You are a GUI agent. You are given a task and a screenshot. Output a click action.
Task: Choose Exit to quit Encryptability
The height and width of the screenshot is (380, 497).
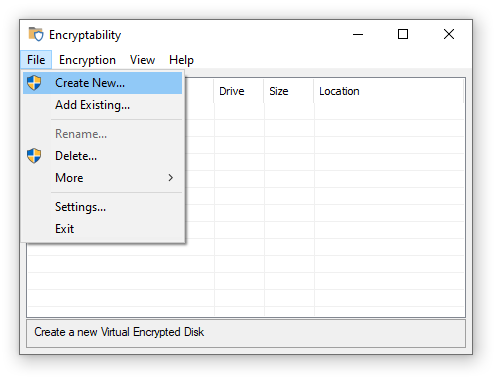[103, 229]
